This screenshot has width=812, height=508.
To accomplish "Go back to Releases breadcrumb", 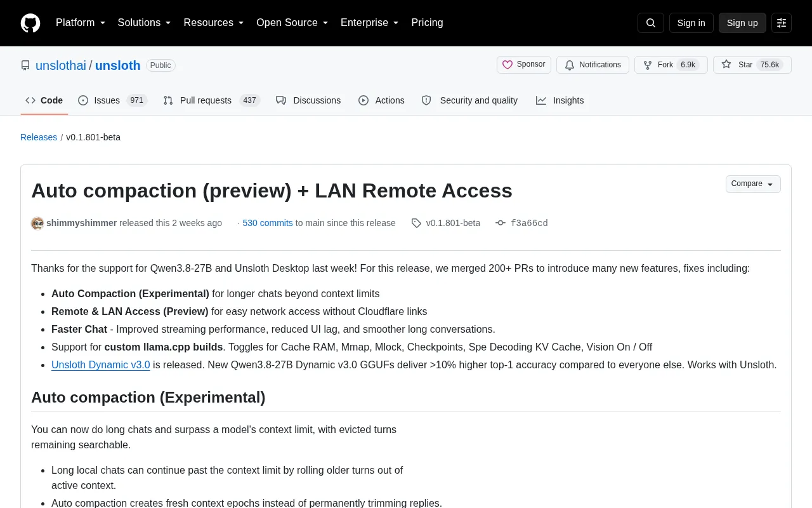I will pyautogui.click(x=39, y=137).
